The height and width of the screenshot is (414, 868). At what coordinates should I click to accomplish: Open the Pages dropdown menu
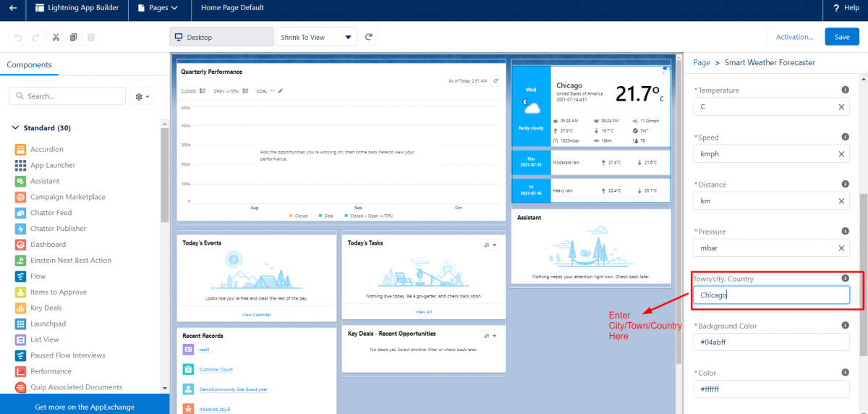(158, 8)
